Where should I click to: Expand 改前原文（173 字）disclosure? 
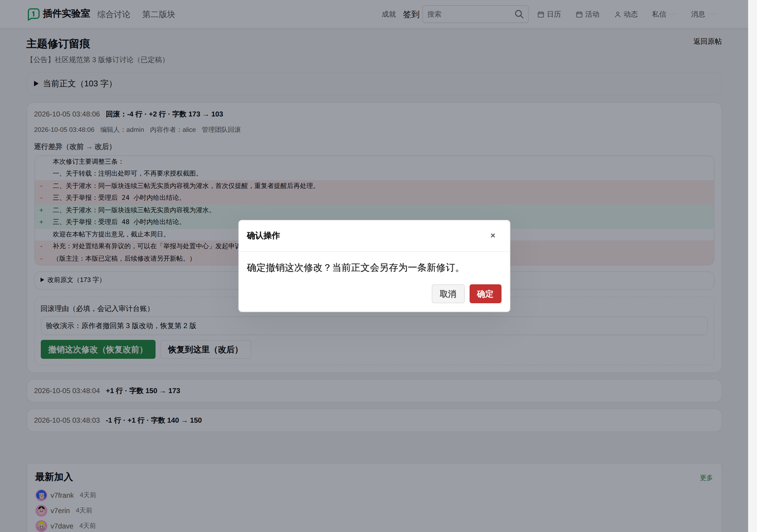pos(374,280)
